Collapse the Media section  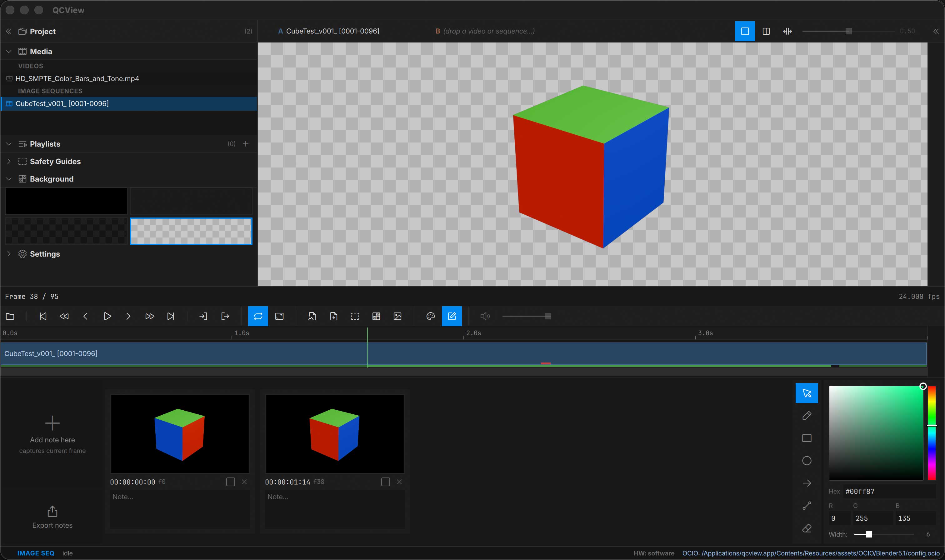coord(9,51)
